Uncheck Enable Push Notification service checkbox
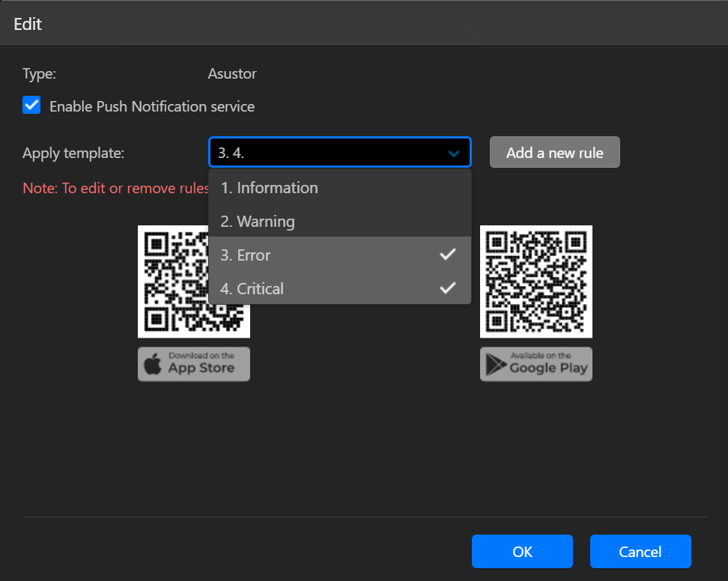Viewport: 728px width, 581px height. click(x=31, y=106)
